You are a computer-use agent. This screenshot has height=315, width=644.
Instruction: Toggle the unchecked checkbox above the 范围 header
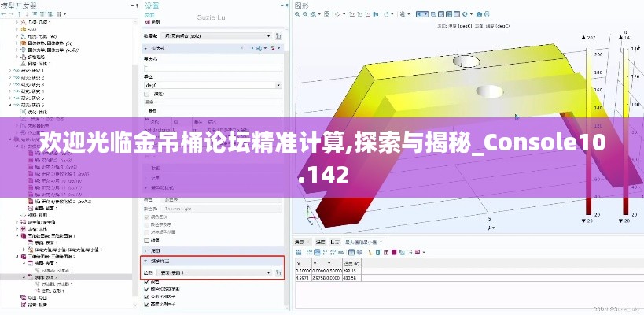tap(146, 239)
